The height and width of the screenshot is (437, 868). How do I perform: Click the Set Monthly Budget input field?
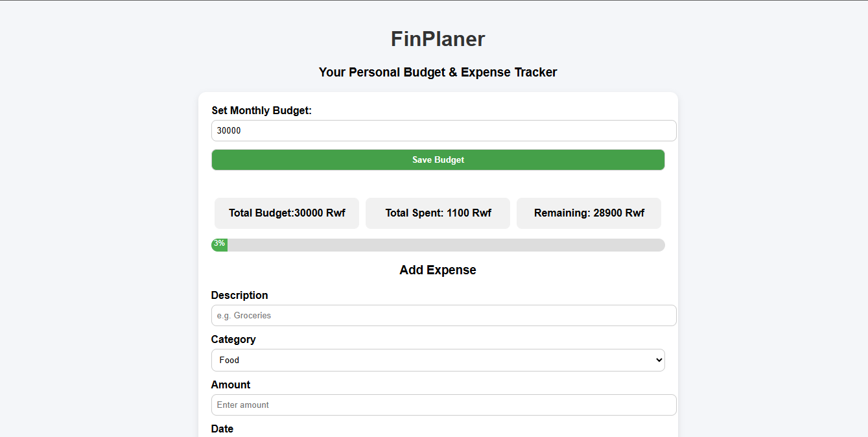tap(443, 130)
